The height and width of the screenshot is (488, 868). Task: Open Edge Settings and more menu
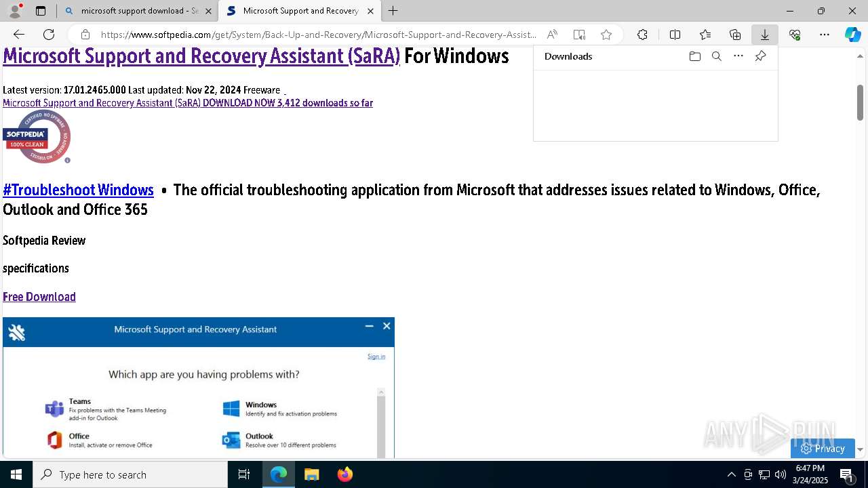825,35
